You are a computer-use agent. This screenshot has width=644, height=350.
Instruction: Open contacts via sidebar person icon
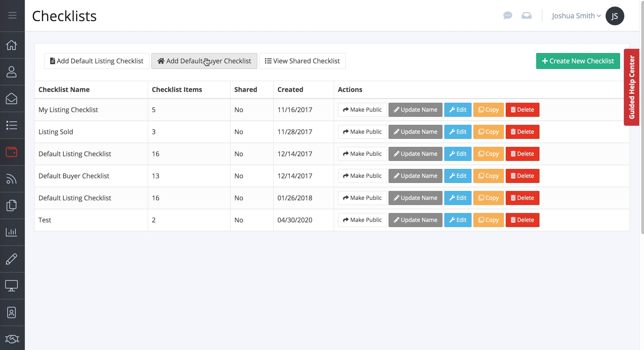pos(12,72)
